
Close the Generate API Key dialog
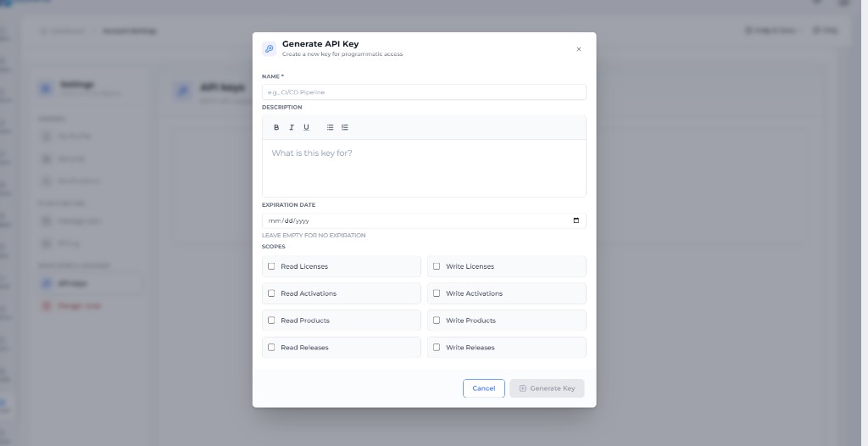click(x=578, y=49)
